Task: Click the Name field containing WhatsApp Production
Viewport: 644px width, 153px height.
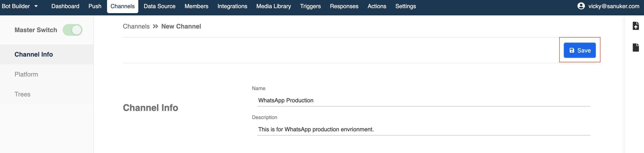Action: click(x=424, y=100)
